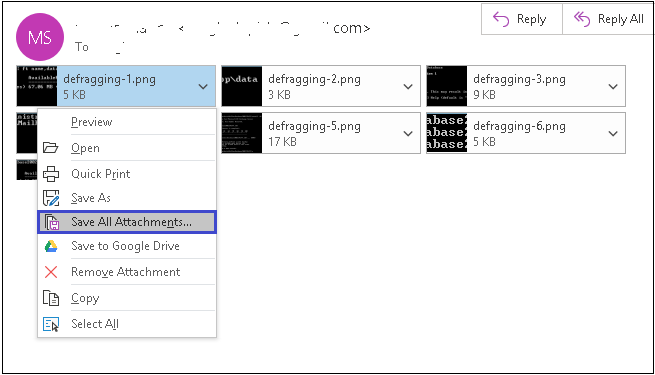Choose Preview from the context menu
This screenshot has width=655, height=375.
[127, 122]
